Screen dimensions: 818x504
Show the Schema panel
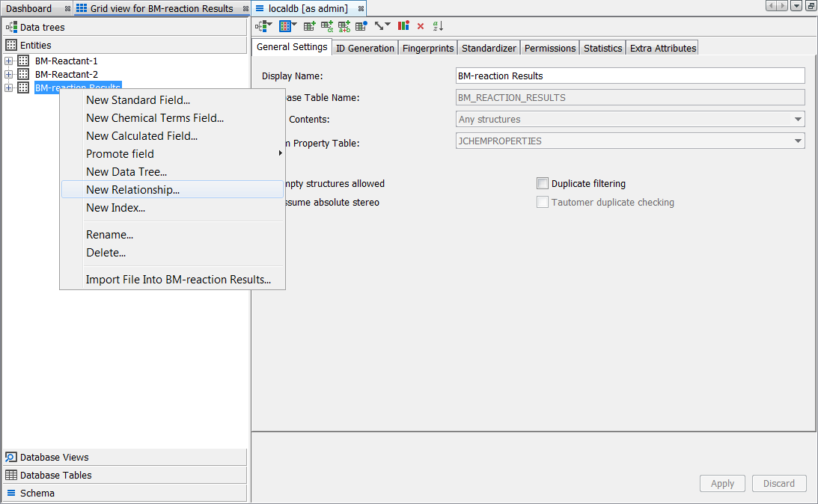coord(37,493)
